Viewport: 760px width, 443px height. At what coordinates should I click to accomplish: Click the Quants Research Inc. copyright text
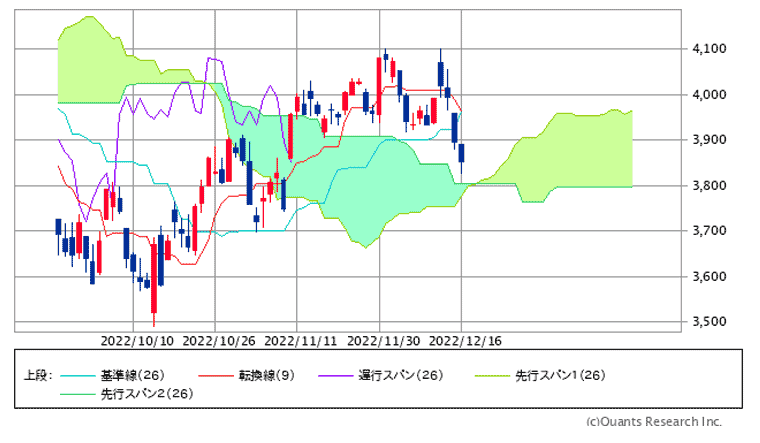point(653,422)
